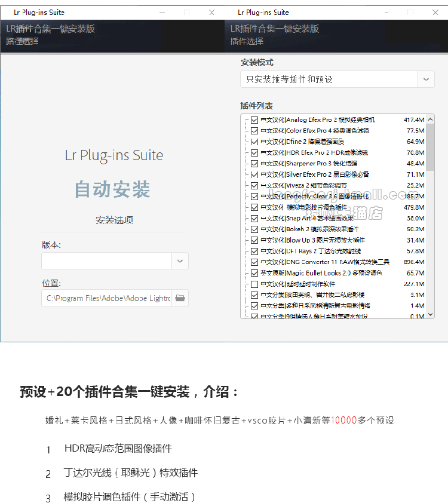Select the Bokeh 2 row text
Image resolution: width=448 pixels, height=503 pixels.
click(309, 229)
